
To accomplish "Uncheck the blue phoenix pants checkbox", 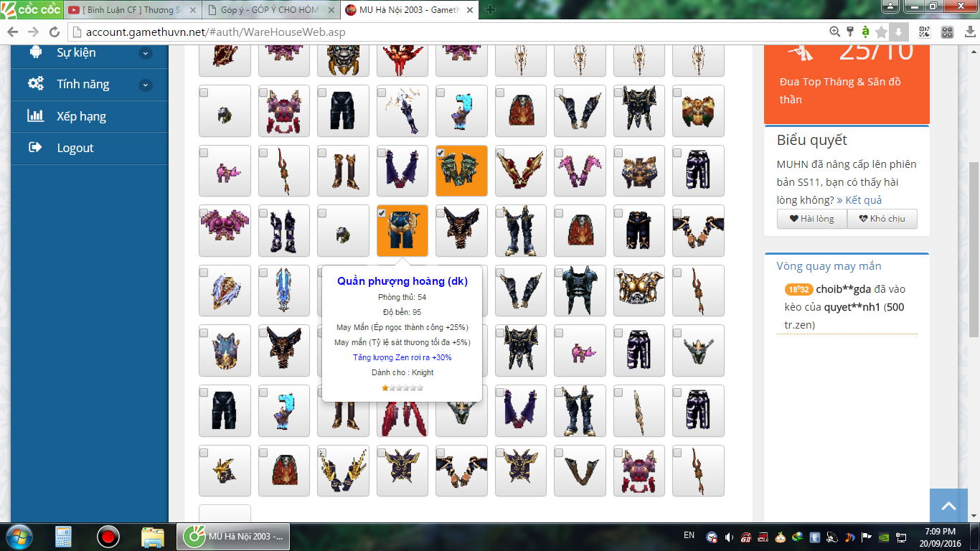I will (382, 213).
